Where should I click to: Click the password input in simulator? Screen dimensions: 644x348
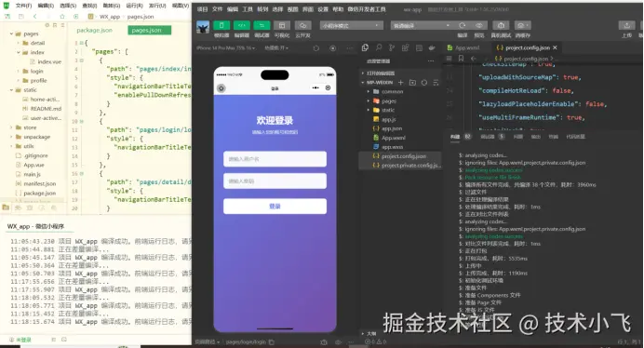tap(275, 181)
